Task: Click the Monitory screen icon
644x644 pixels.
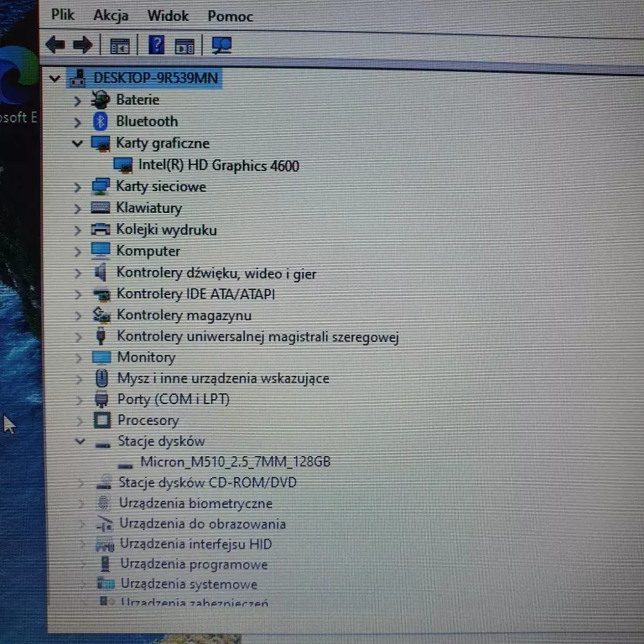Action: point(101,357)
